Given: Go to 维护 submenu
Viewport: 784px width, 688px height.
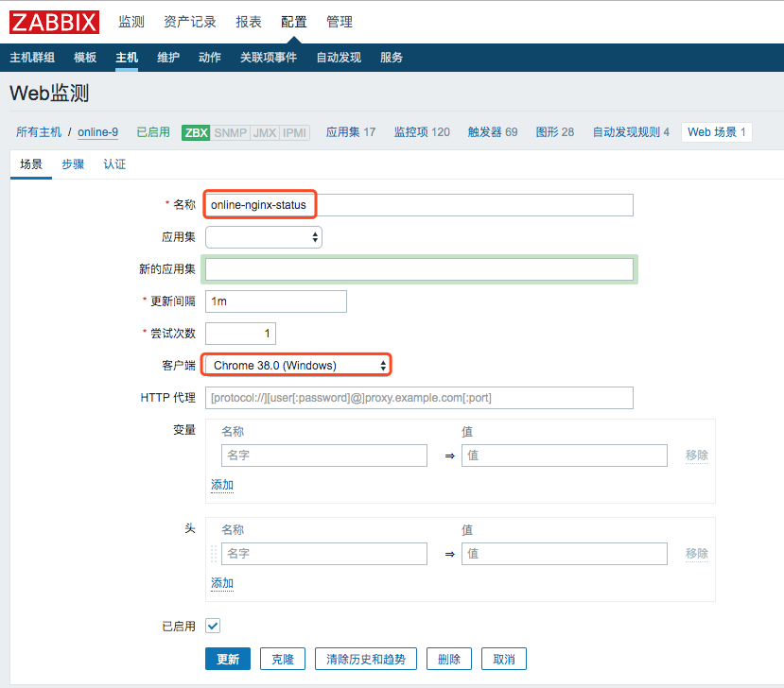Looking at the screenshot, I should 168,58.
